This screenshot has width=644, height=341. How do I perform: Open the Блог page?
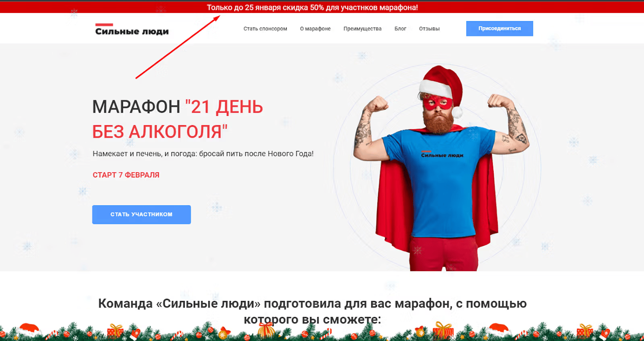click(400, 29)
